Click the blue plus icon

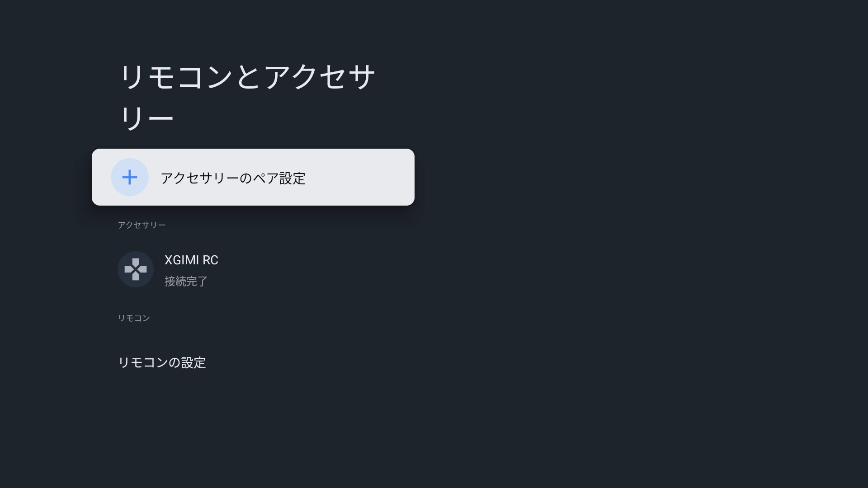(130, 177)
